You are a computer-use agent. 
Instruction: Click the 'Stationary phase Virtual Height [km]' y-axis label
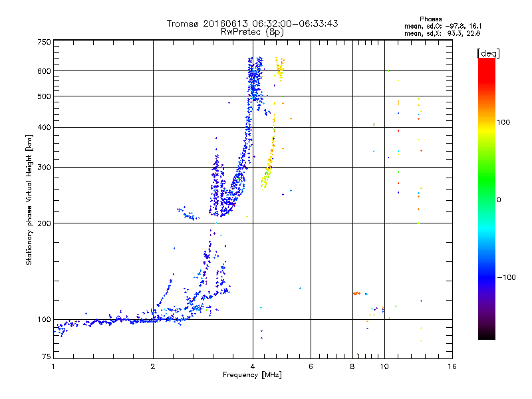pos(29,199)
